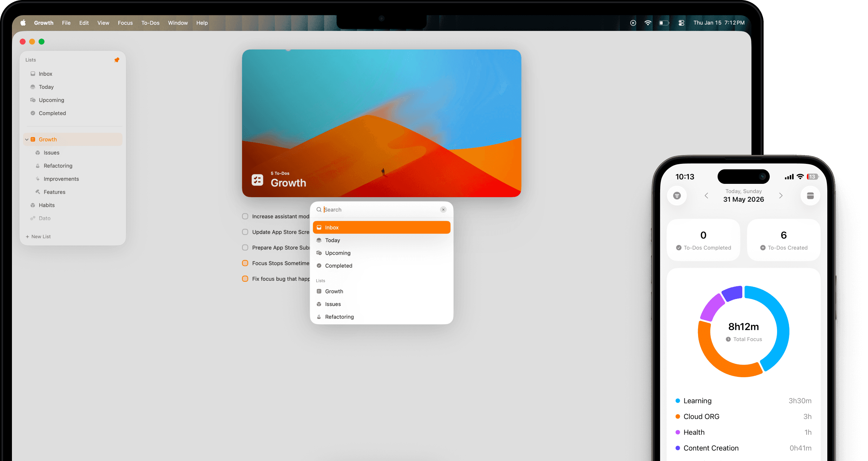This screenshot has height=461, width=868.
Task: Select Today in the search popup
Action: coord(381,240)
